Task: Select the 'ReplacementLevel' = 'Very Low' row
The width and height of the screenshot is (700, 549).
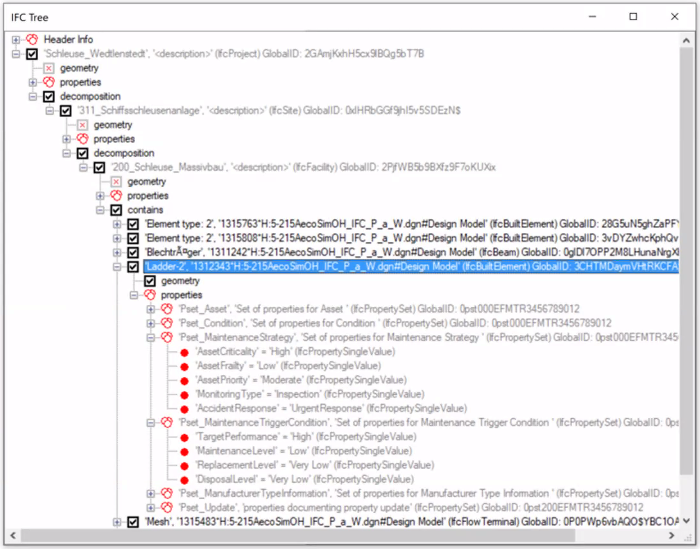Action: tap(315, 465)
